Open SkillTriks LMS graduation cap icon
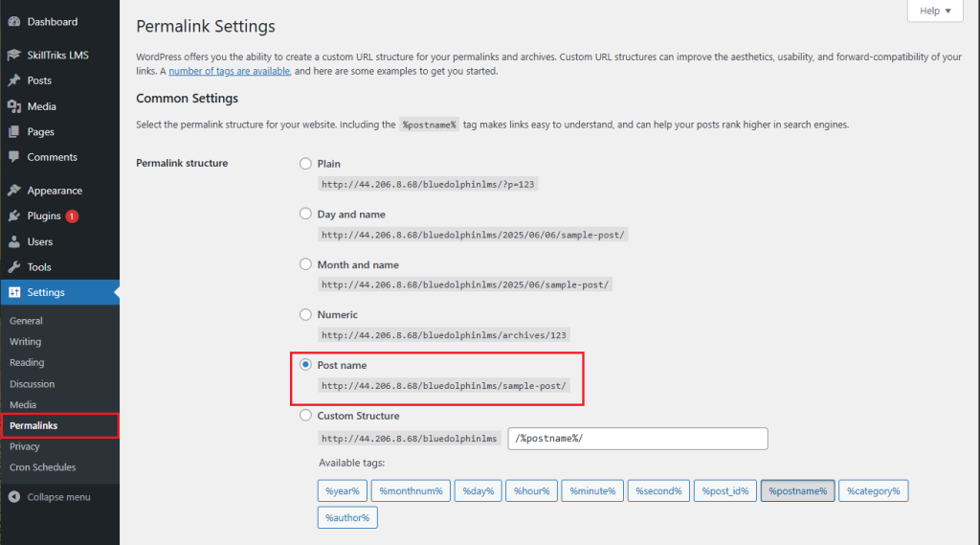The width and height of the screenshot is (980, 545). click(x=13, y=56)
